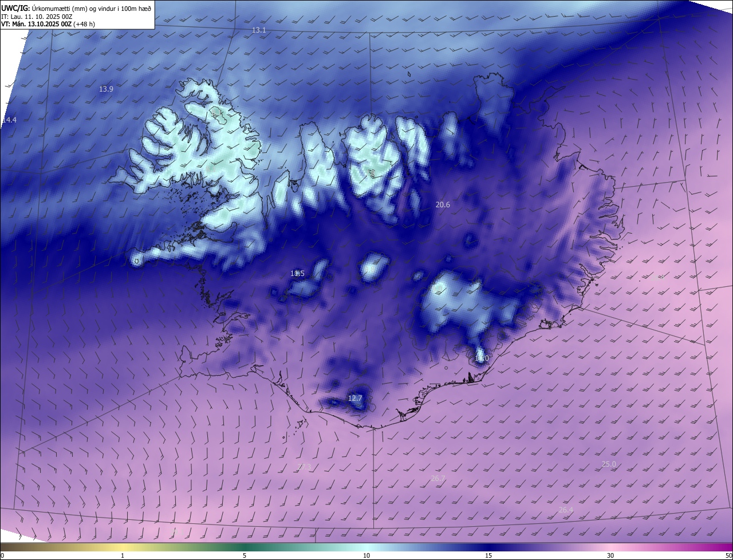Click the color scale tick label 15
The image size is (733, 560).
pos(488,555)
